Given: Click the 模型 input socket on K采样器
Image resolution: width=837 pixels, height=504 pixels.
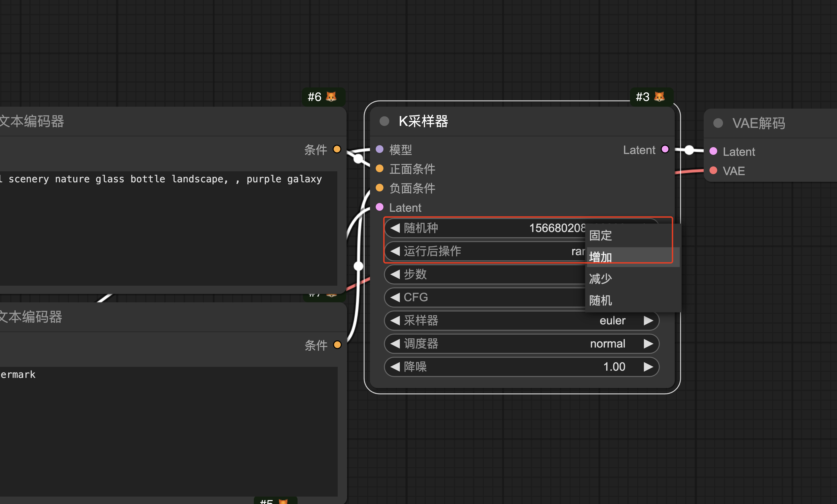Looking at the screenshot, I should (x=379, y=149).
